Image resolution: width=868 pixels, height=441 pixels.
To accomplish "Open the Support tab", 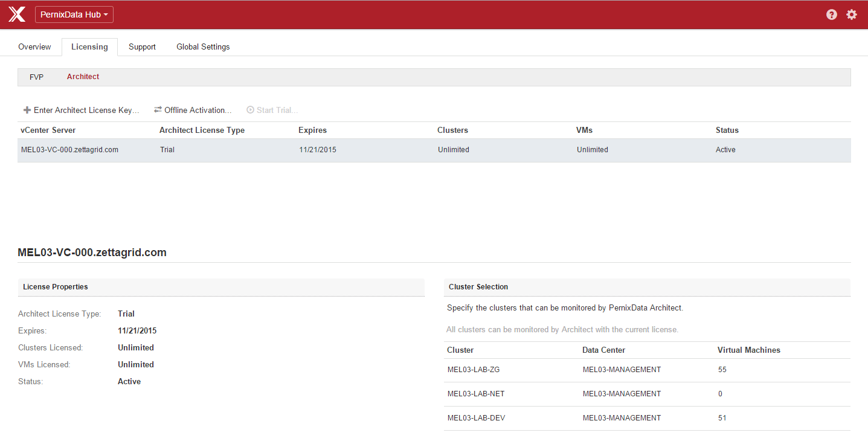I will pyautogui.click(x=142, y=47).
